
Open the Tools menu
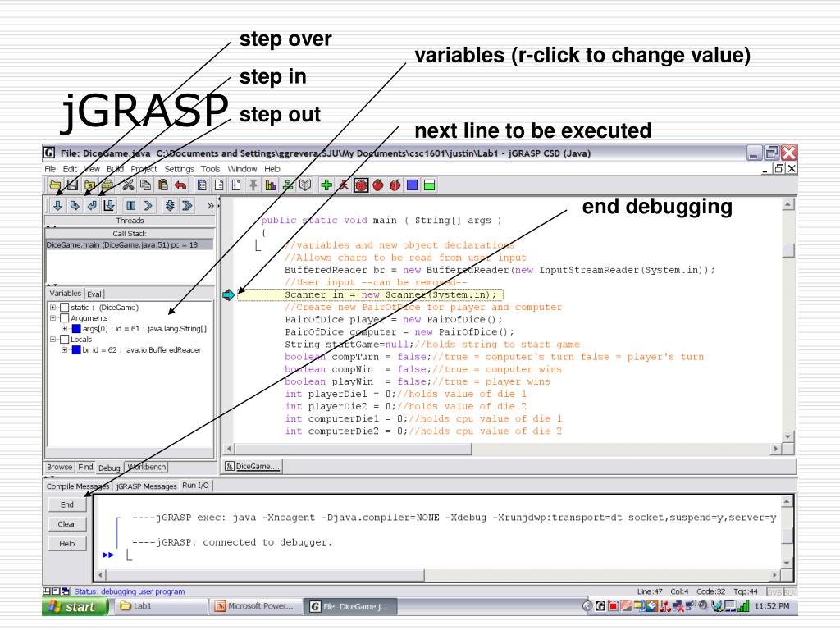211,169
